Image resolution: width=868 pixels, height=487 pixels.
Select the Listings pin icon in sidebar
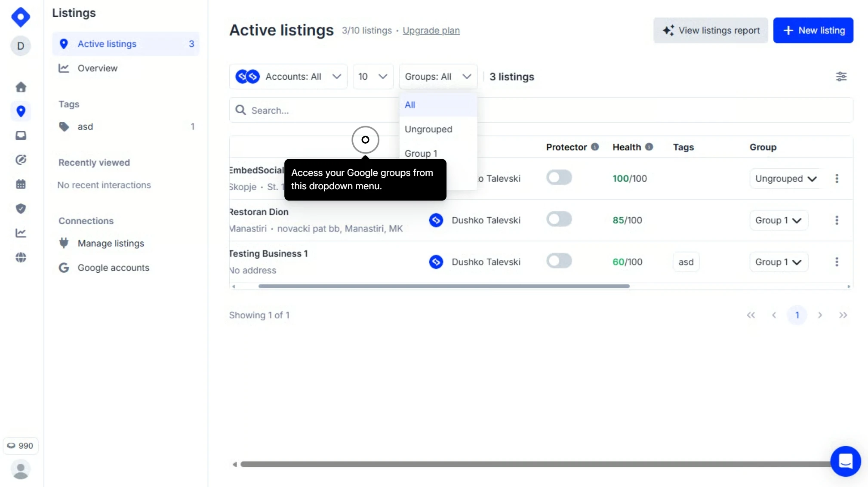point(21,111)
